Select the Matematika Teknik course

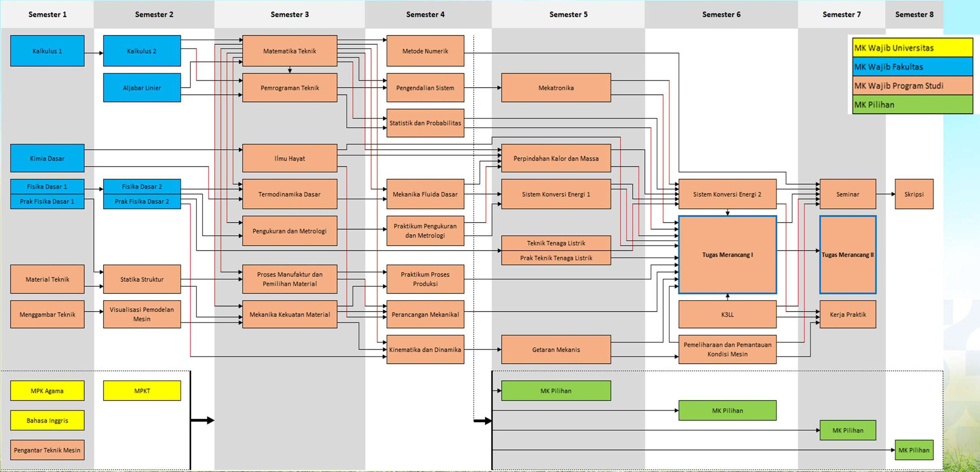click(289, 50)
